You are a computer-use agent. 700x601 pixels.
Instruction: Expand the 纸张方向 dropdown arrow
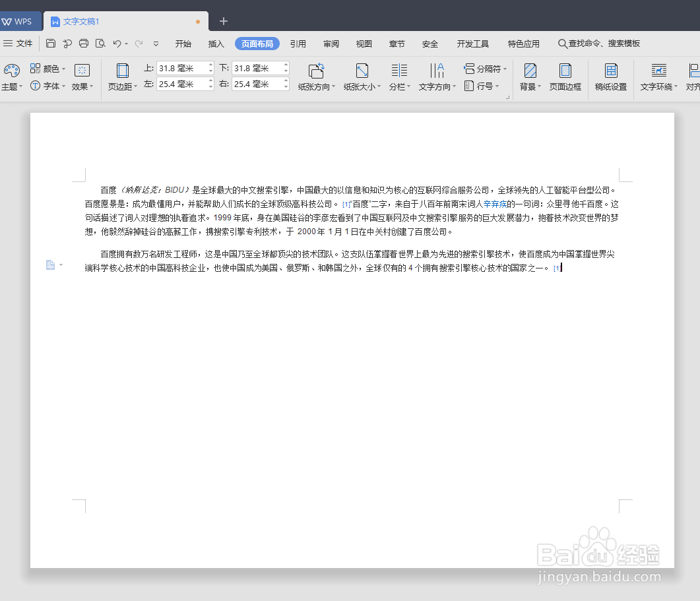pos(333,86)
